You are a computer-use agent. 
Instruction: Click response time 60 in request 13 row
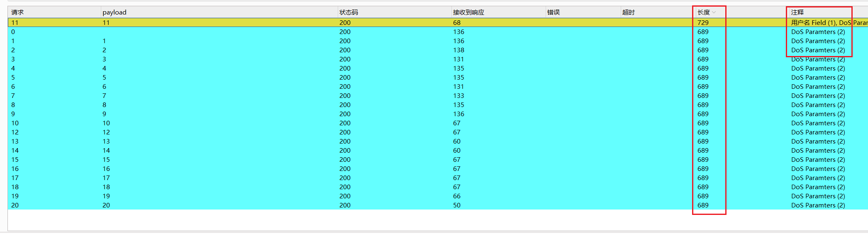(x=457, y=141)
